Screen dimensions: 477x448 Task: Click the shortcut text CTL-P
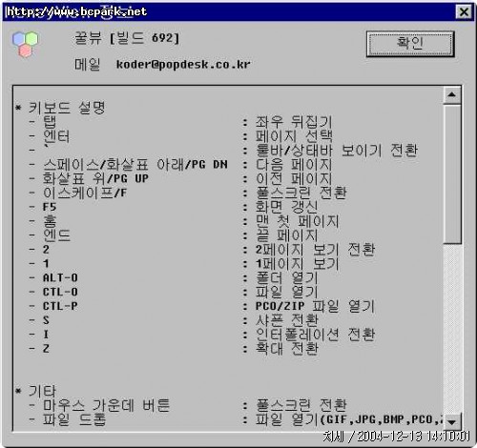pos(60,306)
